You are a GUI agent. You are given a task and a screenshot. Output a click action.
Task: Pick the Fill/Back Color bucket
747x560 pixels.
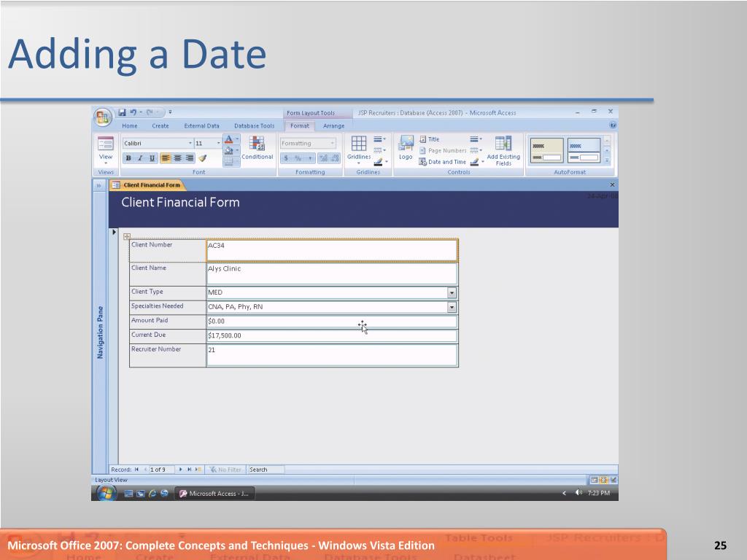(x=228, y=150)
